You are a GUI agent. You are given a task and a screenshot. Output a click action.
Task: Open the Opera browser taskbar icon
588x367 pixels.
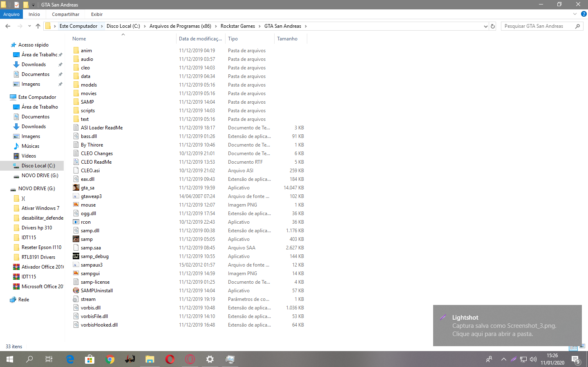pyautogui.click(x=170, y=359)
